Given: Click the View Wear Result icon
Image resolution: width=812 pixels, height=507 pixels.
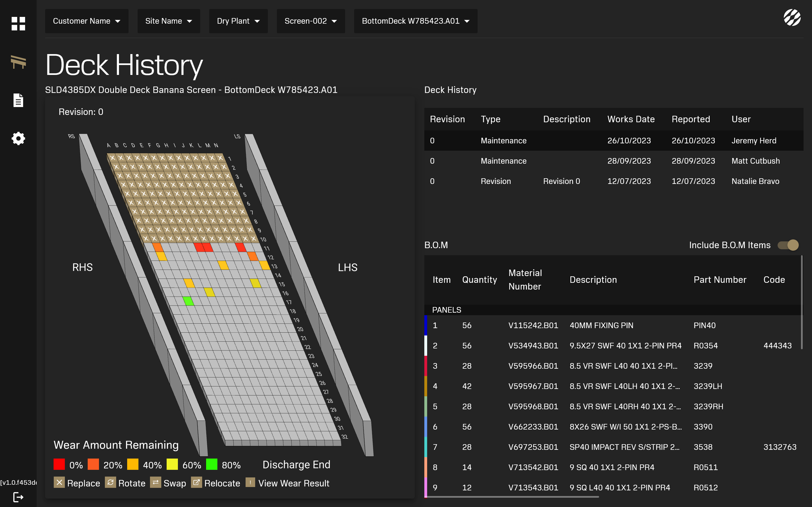Looking at the screenshot, I should pos(250,482).
